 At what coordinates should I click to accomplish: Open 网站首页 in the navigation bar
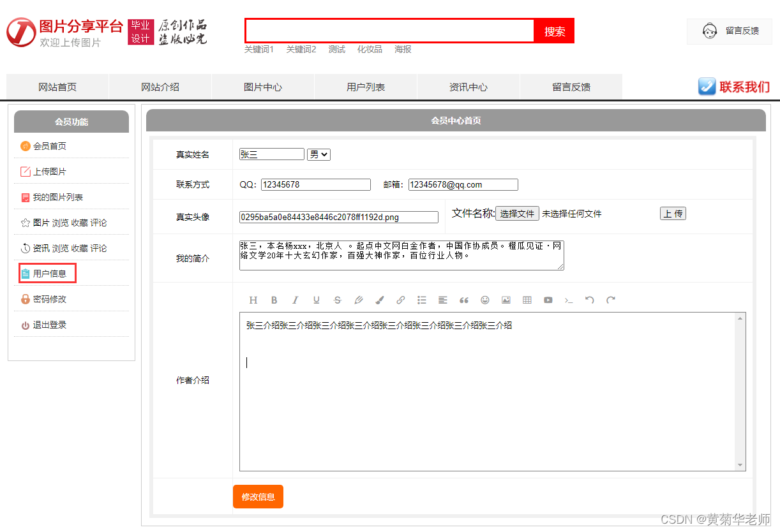[57, 87]
